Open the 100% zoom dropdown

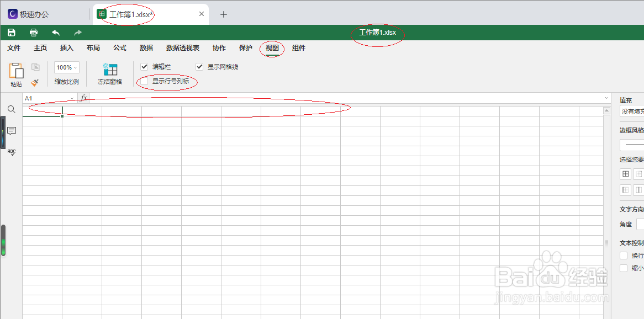click(66, 67)
